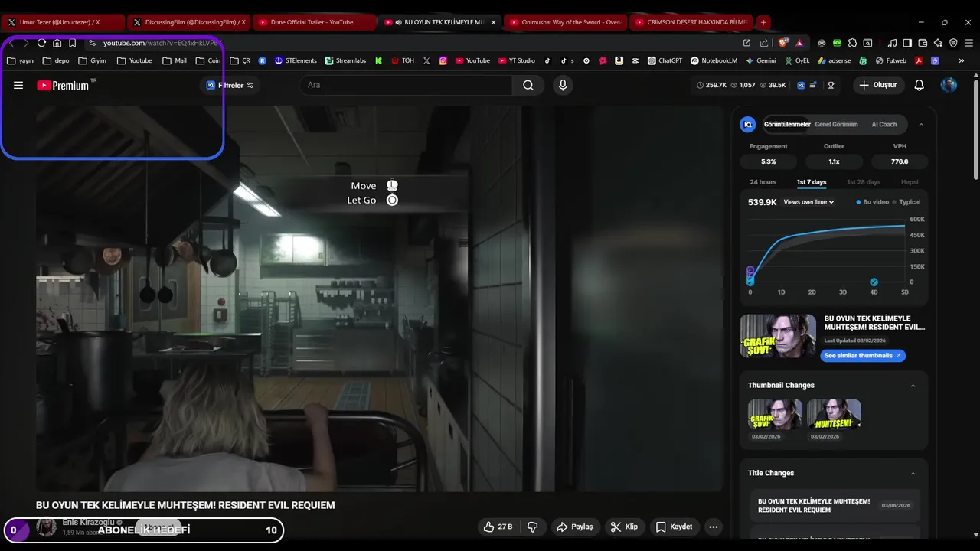Switch to DiscussingFilm X tab
This screenshot has width=980, height=551.
(189, 22)
